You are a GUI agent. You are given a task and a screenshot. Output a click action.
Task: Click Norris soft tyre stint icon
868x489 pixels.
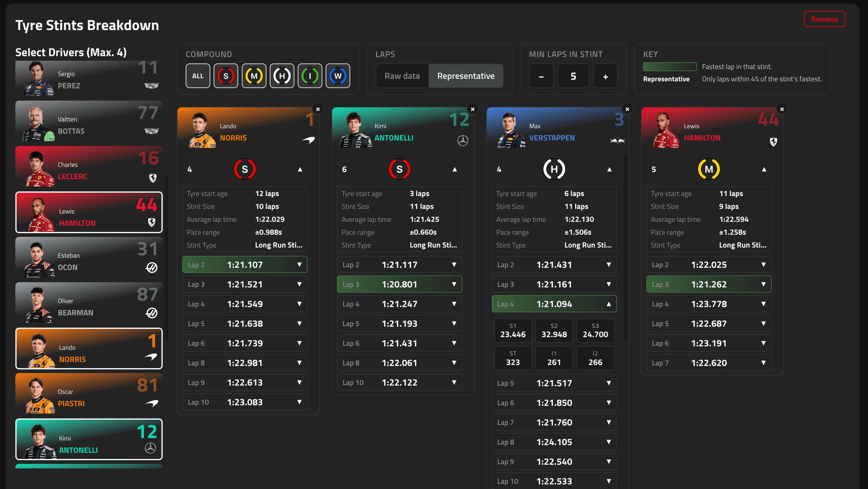click(245, 169)
